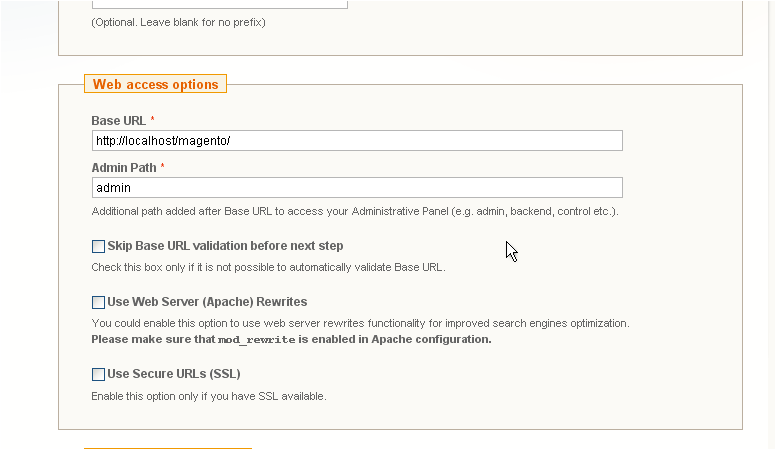Click the 'Optional. Leave blank for no prefix' note
Image resolution: width=776 pixels, height=450 pixels.
178,22
